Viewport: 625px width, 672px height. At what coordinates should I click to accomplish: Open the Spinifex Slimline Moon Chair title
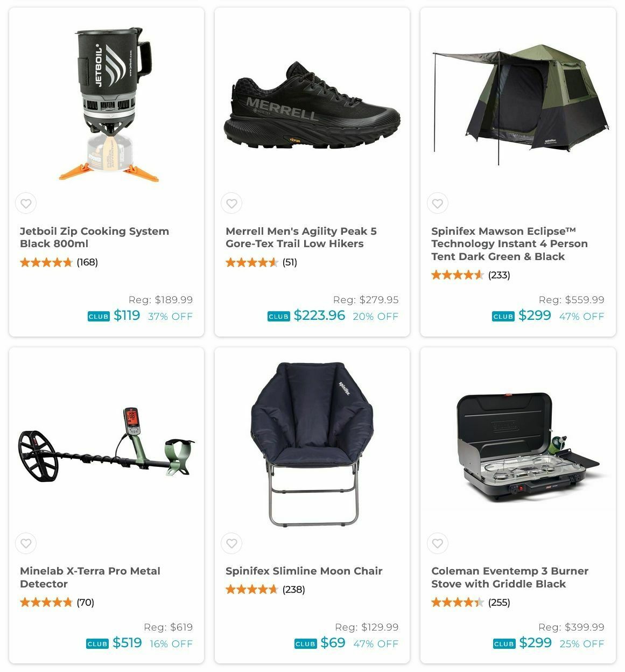(304, 571)
